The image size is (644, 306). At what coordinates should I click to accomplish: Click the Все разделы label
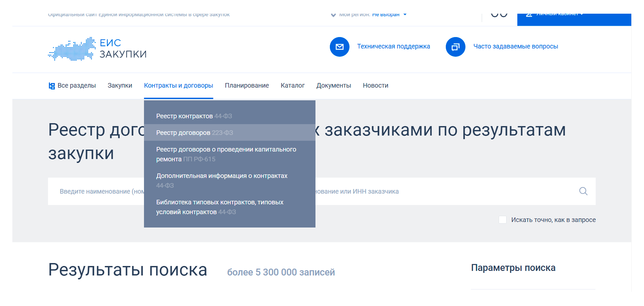click(77, 85)
